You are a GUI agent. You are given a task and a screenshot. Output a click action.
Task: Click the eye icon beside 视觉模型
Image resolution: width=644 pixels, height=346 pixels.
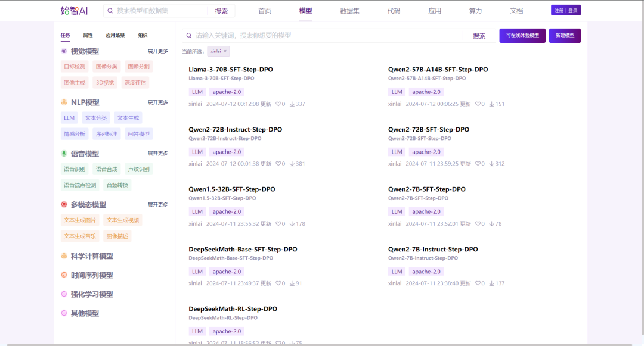click(x=64, y=51)
